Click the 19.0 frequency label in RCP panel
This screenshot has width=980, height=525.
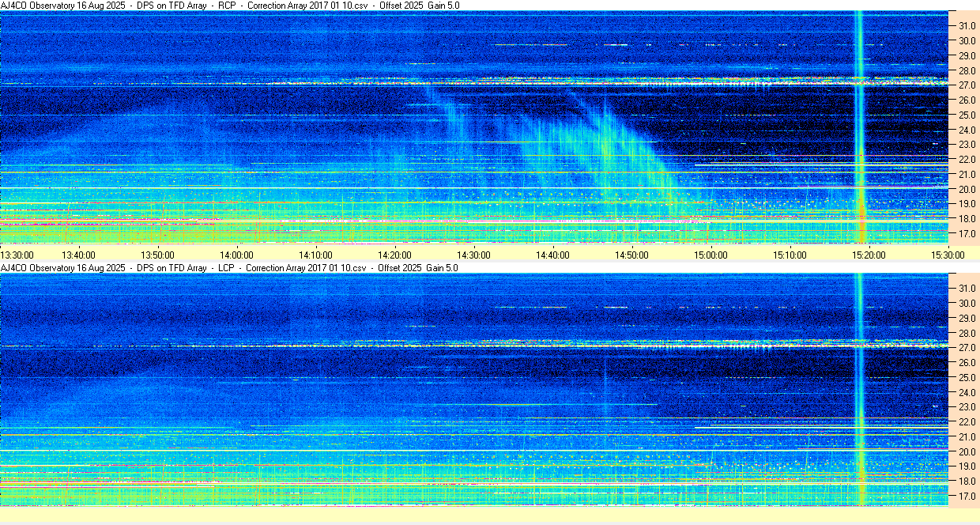(x=967, y=205)
